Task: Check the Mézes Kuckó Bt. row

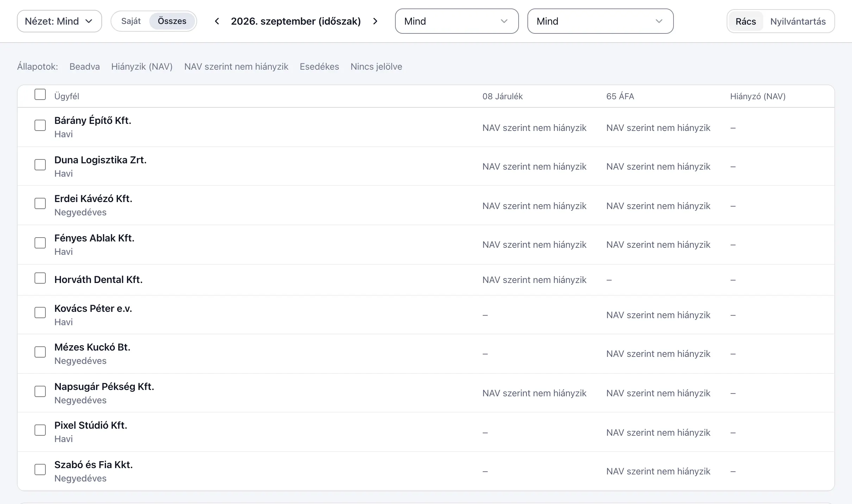Action: [x=40, y=352]
